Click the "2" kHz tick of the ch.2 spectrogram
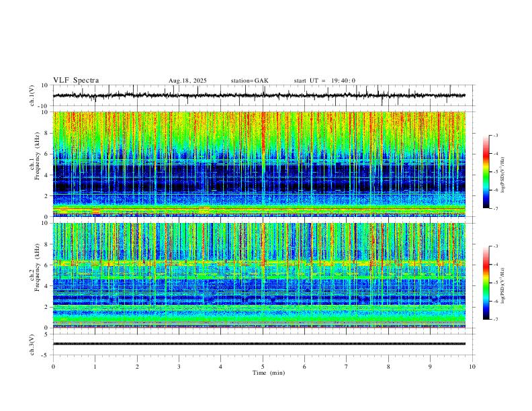The height and width of the screenshot is (411, 532). click(x=47, y=307)
